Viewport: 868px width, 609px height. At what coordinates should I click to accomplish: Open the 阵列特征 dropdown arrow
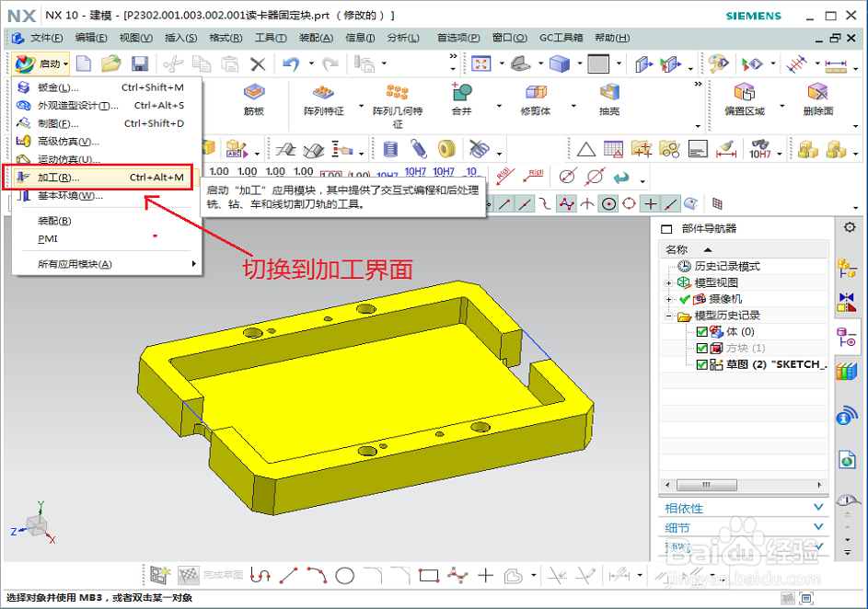pos(362,106)
